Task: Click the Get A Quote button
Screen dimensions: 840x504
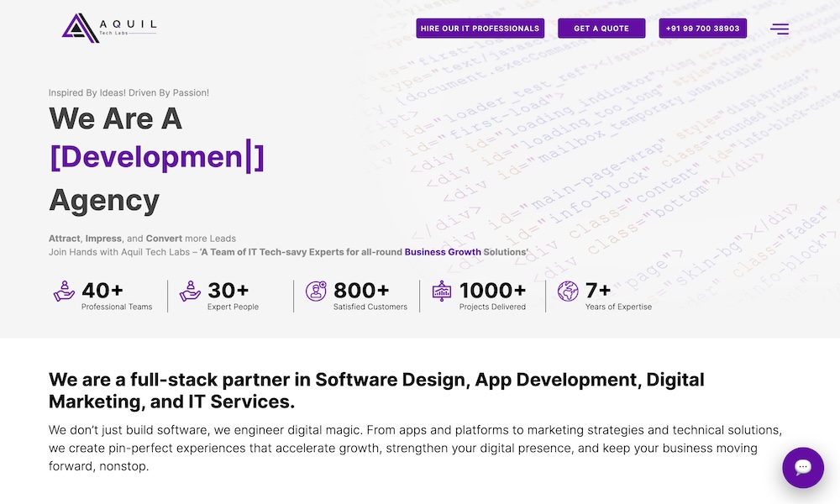Action: click(x=601, y=29)
